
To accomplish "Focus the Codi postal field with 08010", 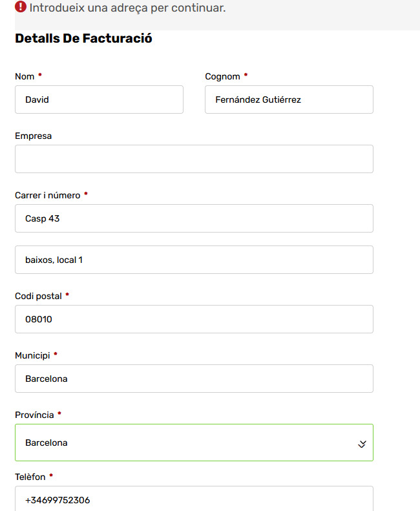I will (x=194, y=319).
